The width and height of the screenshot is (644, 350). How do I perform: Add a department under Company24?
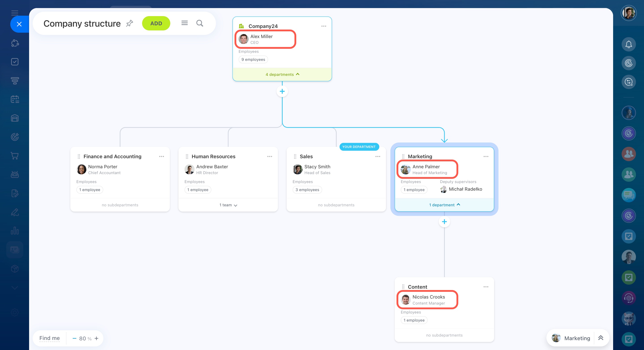click(282, 91)
